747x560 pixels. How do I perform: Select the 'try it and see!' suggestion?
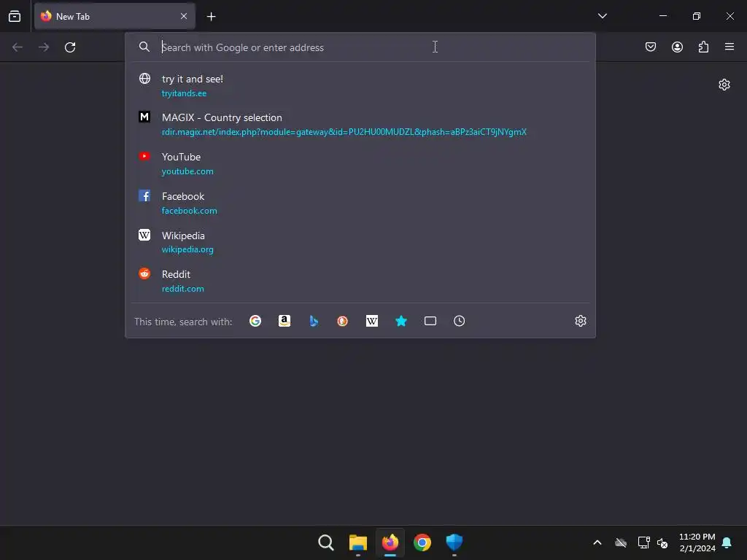tap(360, 86)
